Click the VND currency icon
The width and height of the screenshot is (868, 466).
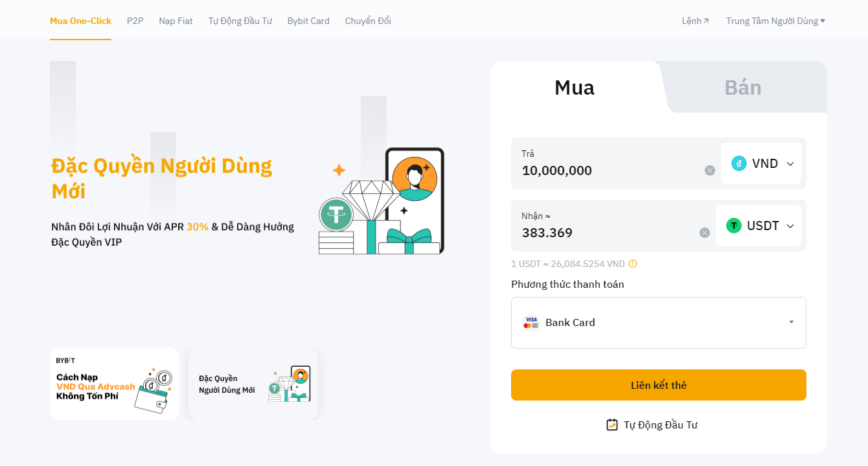click(x=739, y=163)
